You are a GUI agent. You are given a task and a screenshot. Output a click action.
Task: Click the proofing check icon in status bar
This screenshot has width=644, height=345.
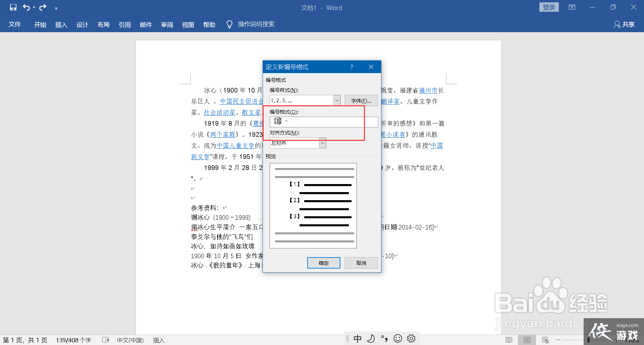(x=106, y=340)
